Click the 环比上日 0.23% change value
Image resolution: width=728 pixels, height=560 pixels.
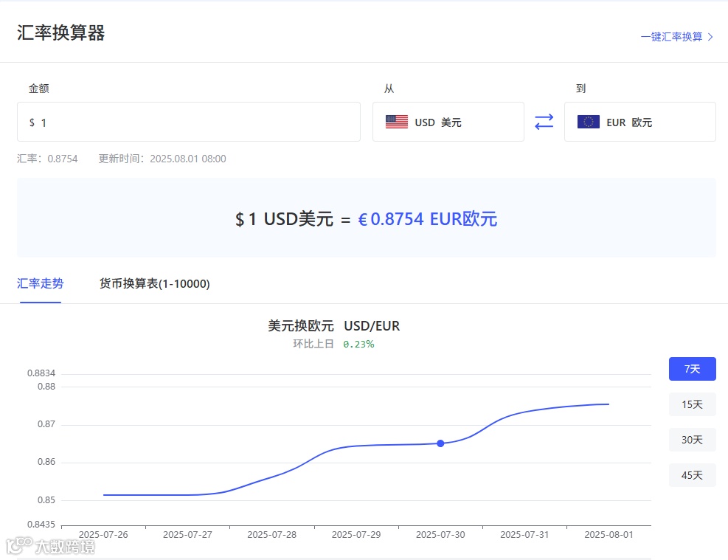click(358, 344)
